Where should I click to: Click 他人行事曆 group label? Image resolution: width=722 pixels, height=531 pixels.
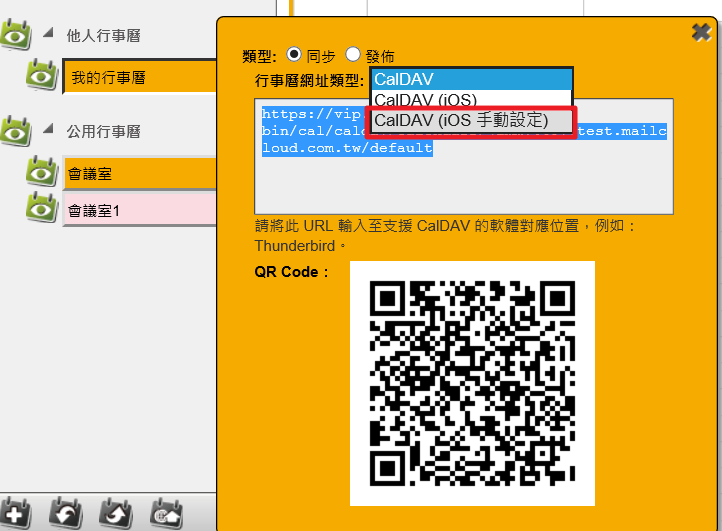pos(104,35)
